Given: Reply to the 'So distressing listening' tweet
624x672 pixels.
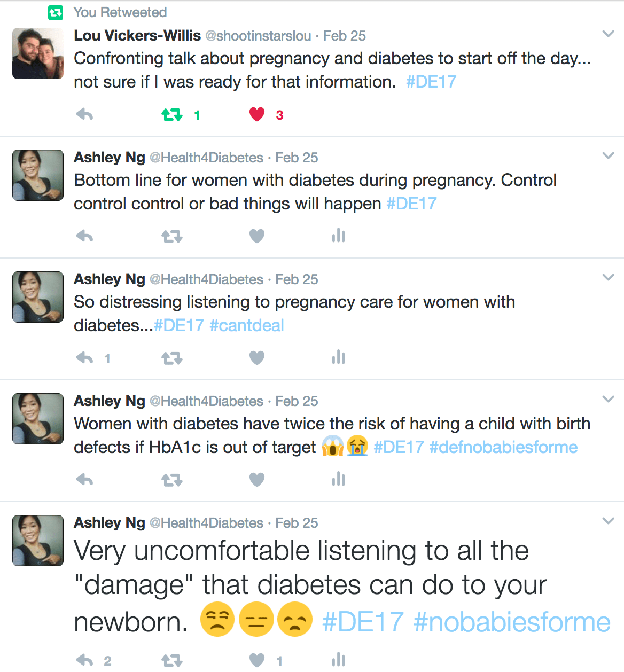Looking at the screenshot, I should click(x=84, y=358).
